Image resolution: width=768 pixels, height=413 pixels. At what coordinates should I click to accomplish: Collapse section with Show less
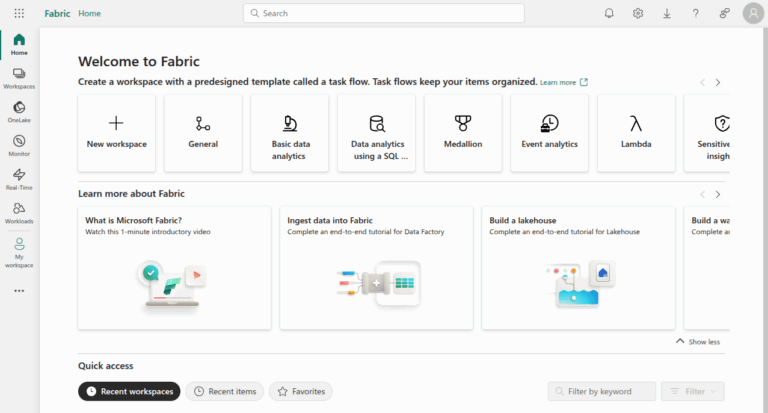point(697,342)
